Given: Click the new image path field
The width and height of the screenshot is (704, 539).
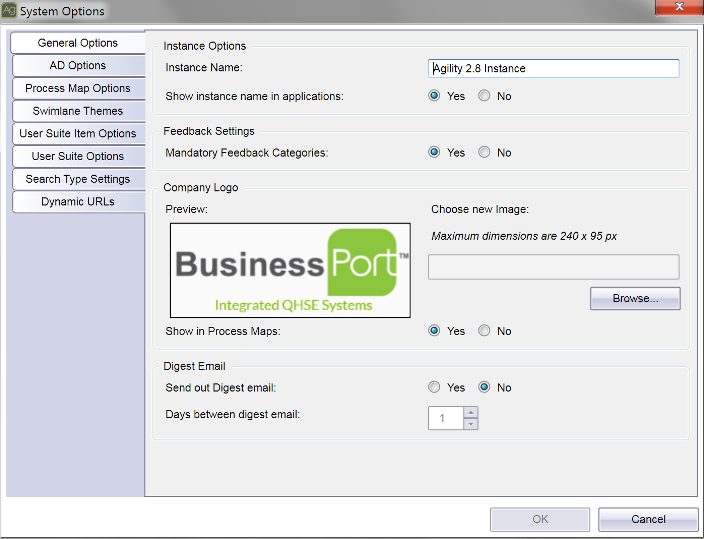Looking at the screenshot, I should (554, 267).
